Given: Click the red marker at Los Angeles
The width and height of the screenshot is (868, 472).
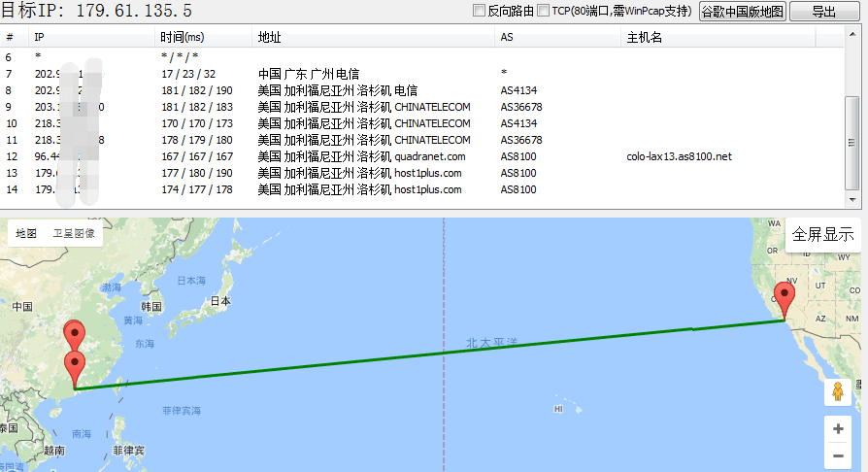Looking at the screenshot, I should (x=784, y=298).
